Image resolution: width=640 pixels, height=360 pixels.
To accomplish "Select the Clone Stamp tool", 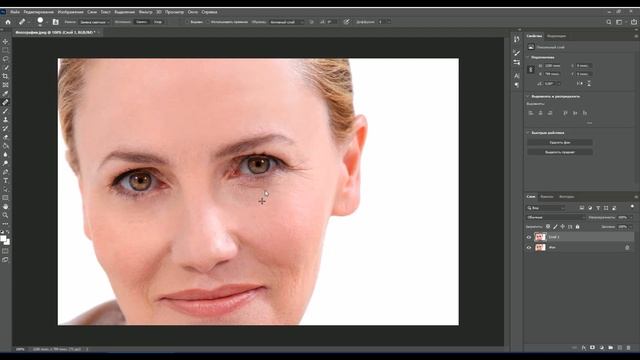I will point(5,120).
